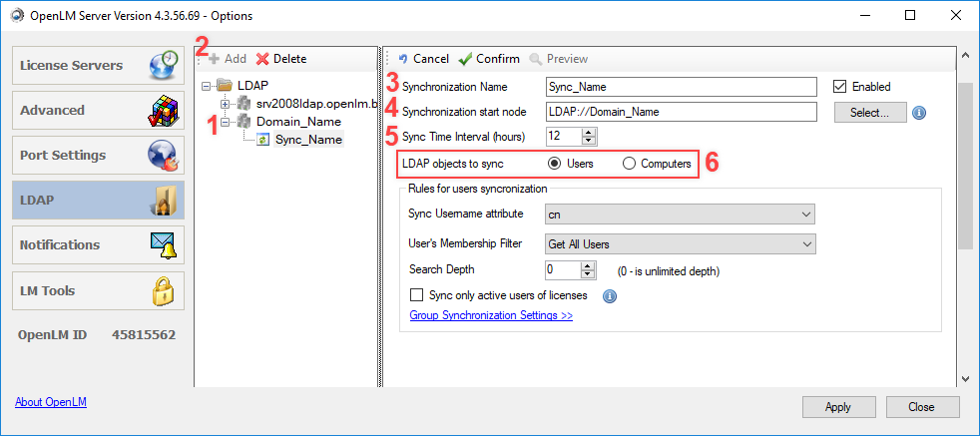Select the Computers radio button
980x436 pixels.
[x=629, y=164]
